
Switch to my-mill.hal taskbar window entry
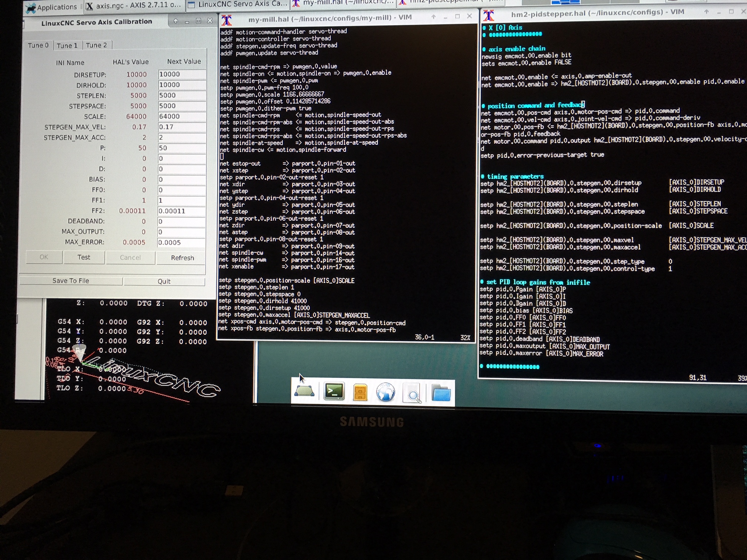click(343, 4)
